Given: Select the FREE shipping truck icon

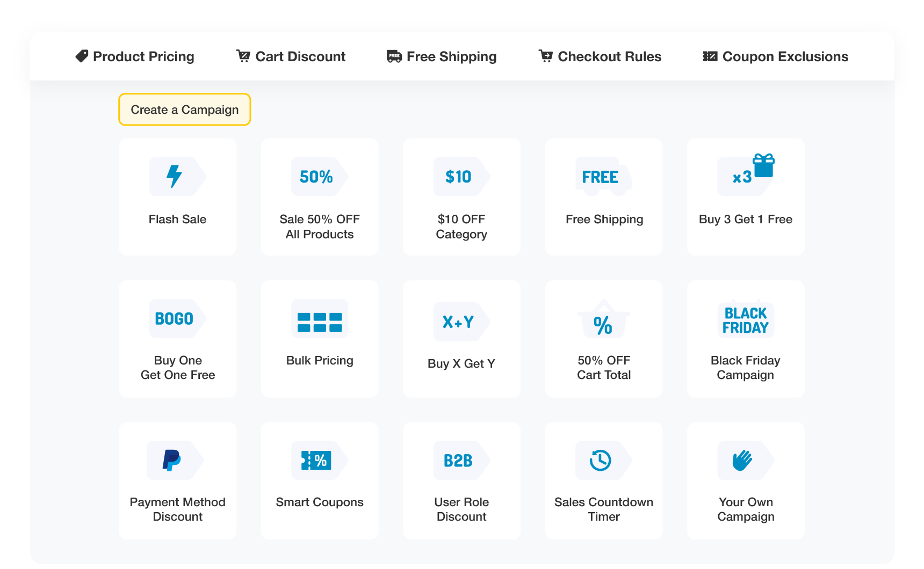Looking at the screenshot, I should coord(603,176).
